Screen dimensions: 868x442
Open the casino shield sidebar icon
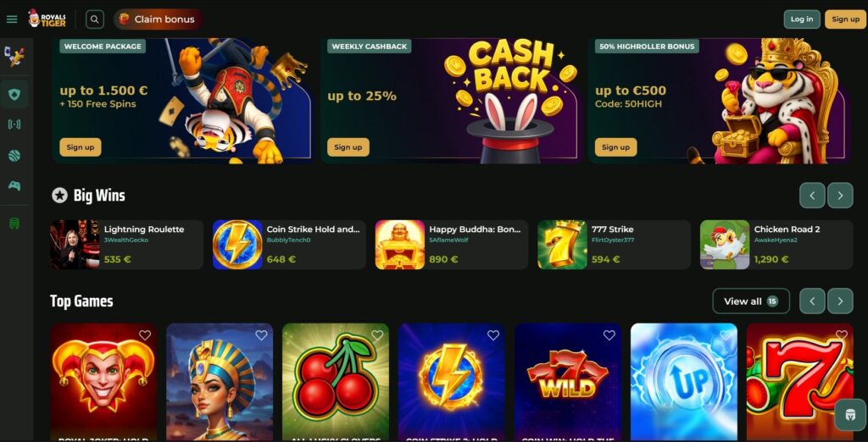[14, 95]
